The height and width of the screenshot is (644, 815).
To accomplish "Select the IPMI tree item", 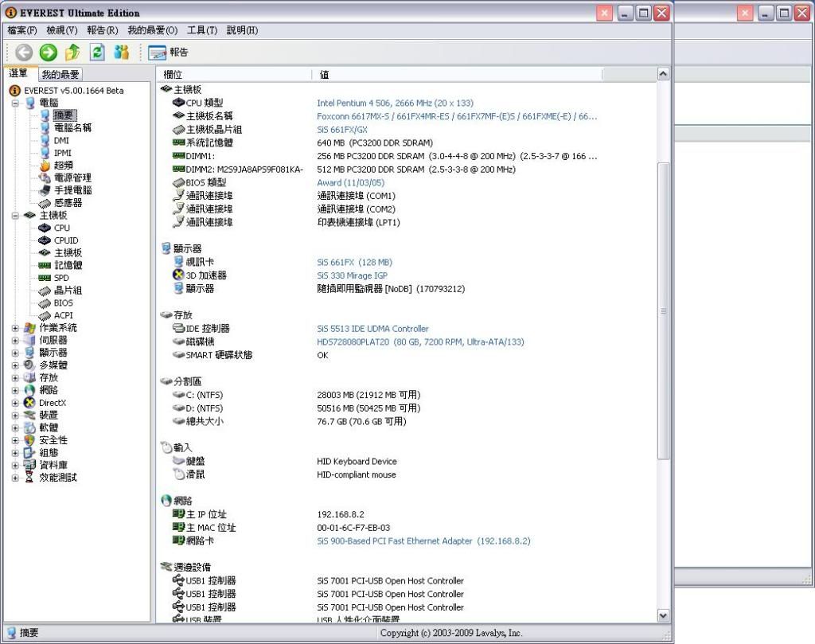I will point(63,153).
